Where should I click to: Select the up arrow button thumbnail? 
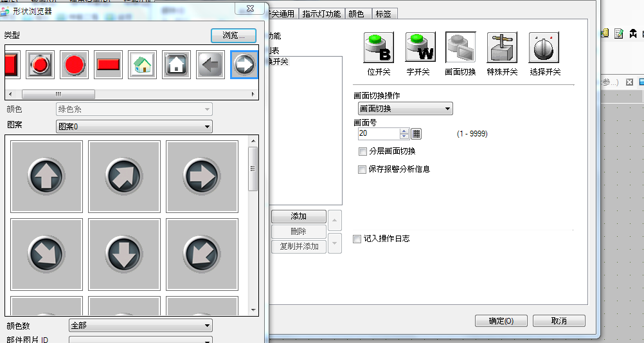click(x=46, y=176)
